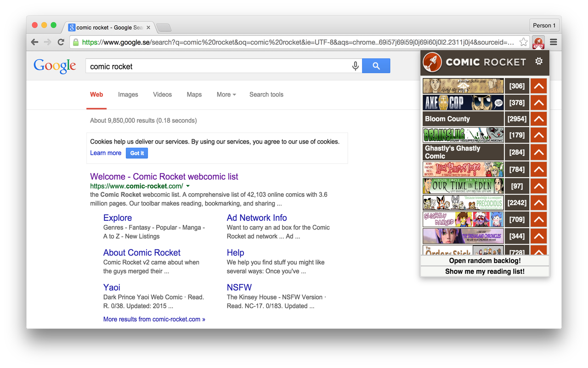Click the green padlock in address bar
This screenshot has width=588, height=368.
pos(76,42)
